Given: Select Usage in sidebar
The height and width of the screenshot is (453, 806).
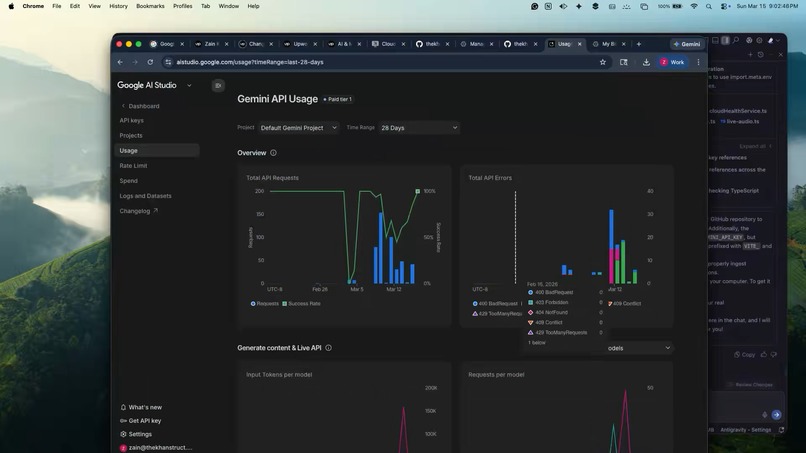Looking at the screenshot, I should click(x=157, y=150).
